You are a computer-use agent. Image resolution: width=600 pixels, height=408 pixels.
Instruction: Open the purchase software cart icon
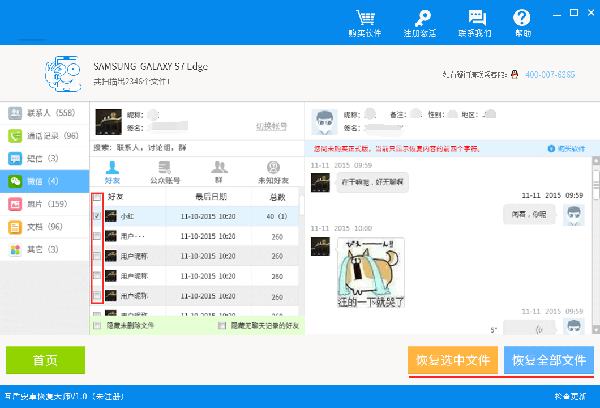365,23
